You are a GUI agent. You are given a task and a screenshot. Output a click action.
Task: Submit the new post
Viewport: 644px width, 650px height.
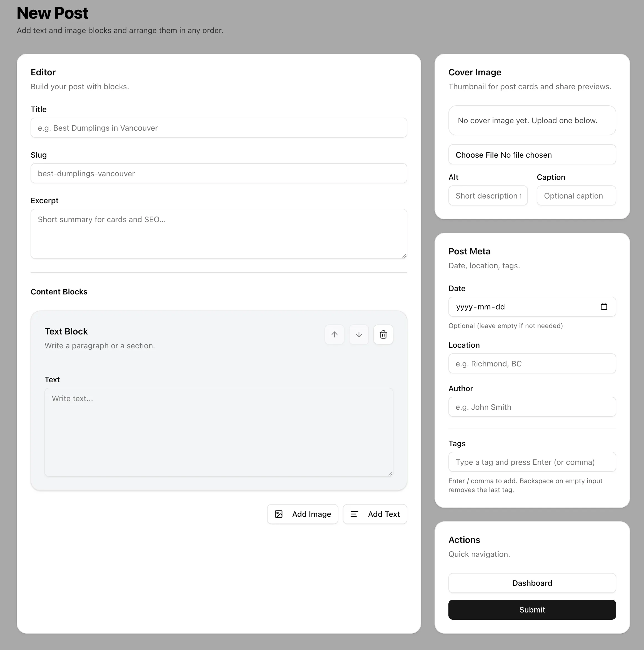532,610
